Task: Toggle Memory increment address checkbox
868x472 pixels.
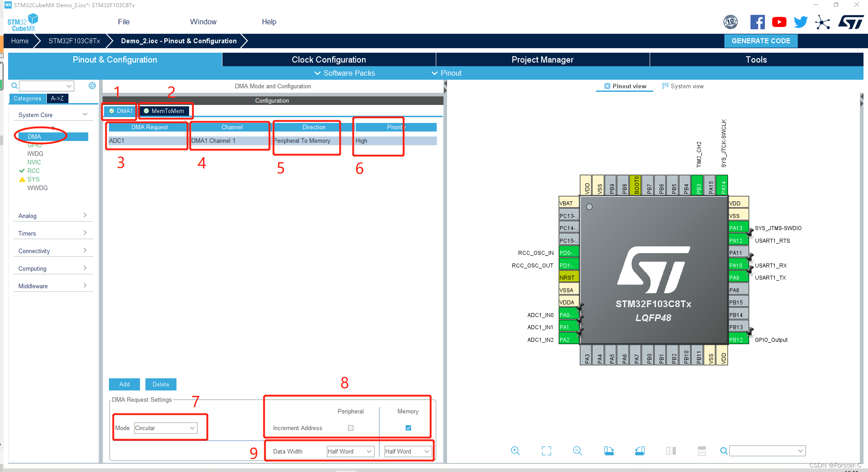Action: pos(408,428)
